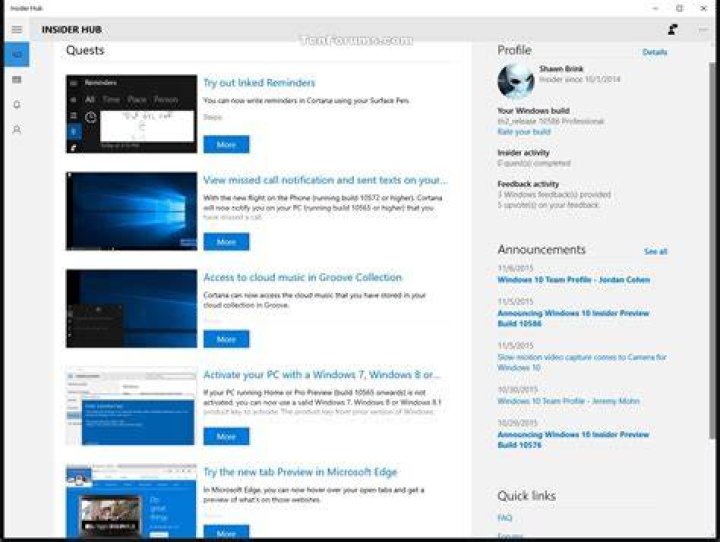Click More under Activate your PC quest

(x=226, y=437)
